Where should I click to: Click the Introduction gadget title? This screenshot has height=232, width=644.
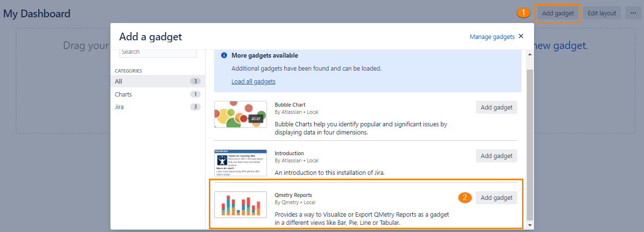289,153
